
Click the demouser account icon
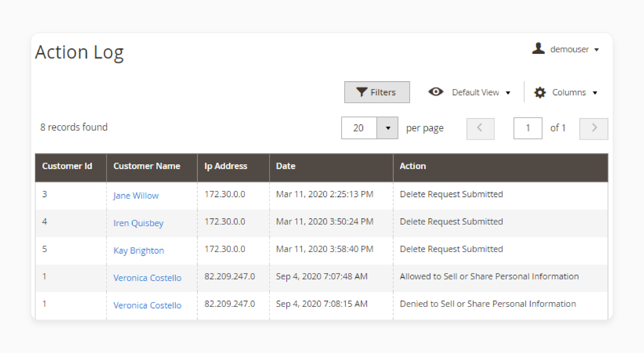(538, 49)
